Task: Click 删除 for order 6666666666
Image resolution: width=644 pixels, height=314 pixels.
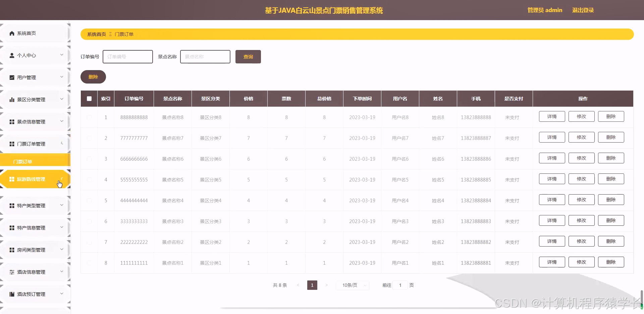Action: [x=611, y=158]
